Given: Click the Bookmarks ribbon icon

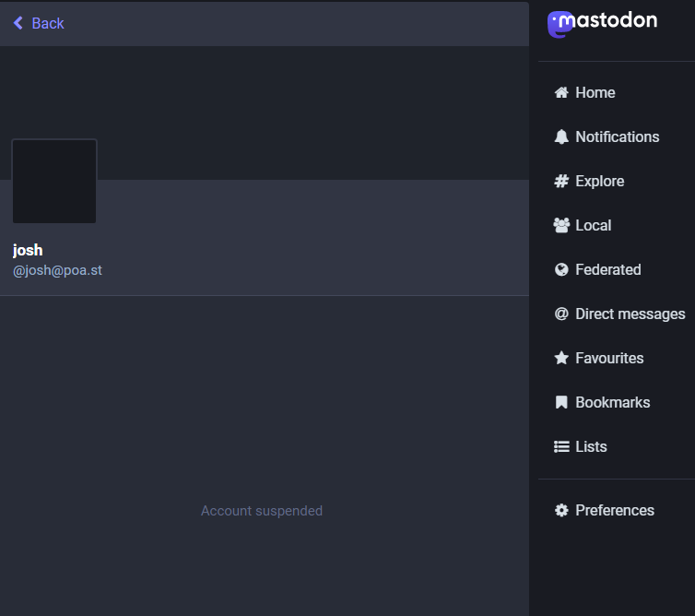Looking at the screenshot, I should (x=561, y=402).
